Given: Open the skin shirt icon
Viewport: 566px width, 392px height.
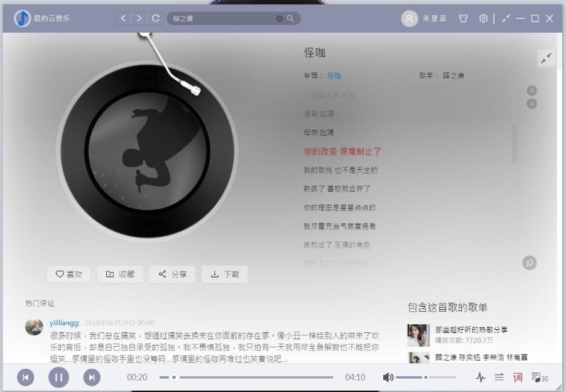Looking at the screenshot, I should (x=463, y=18).
